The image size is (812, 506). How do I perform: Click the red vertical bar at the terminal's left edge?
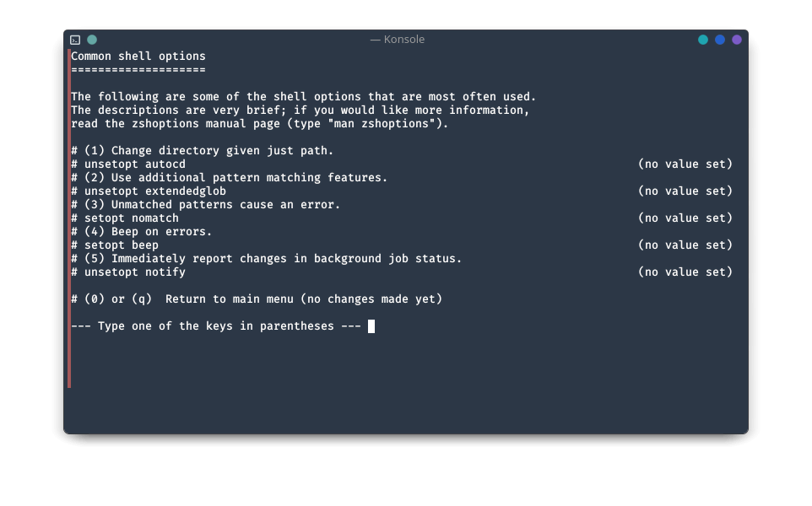click(x=69, y=218)
